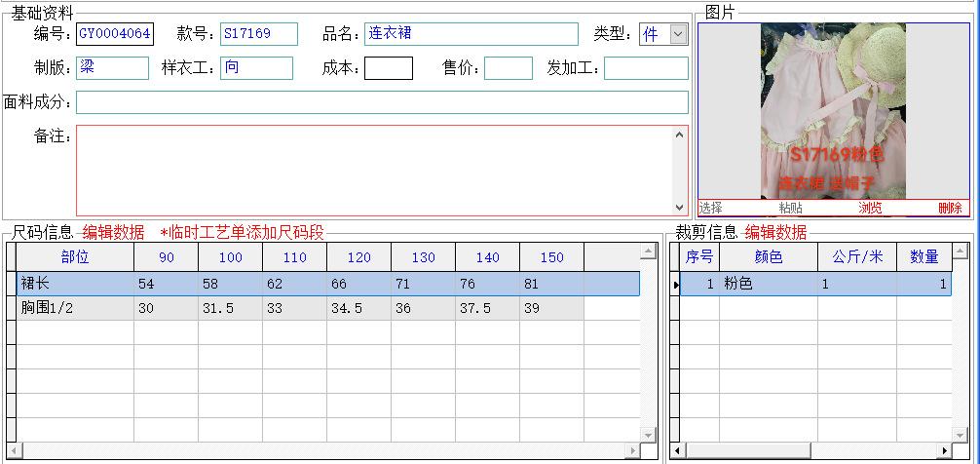Focus the 成本 input box

(389, 68)
